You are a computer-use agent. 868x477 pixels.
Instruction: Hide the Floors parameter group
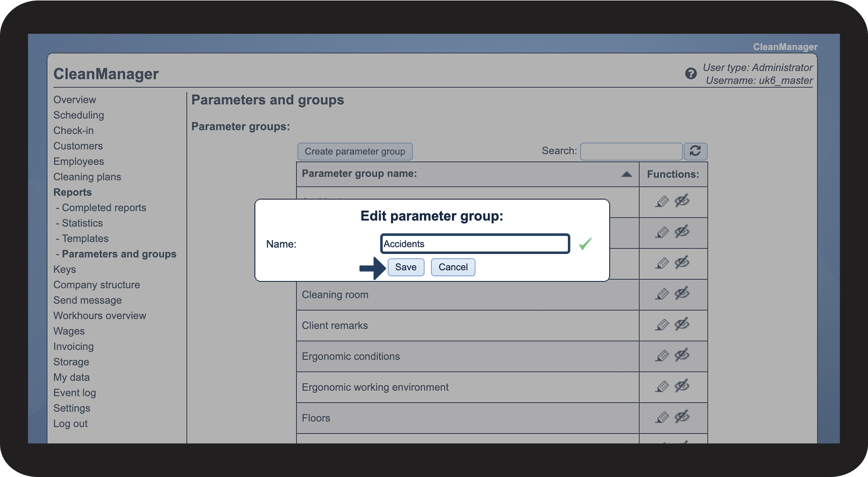(x=682, y=418)
